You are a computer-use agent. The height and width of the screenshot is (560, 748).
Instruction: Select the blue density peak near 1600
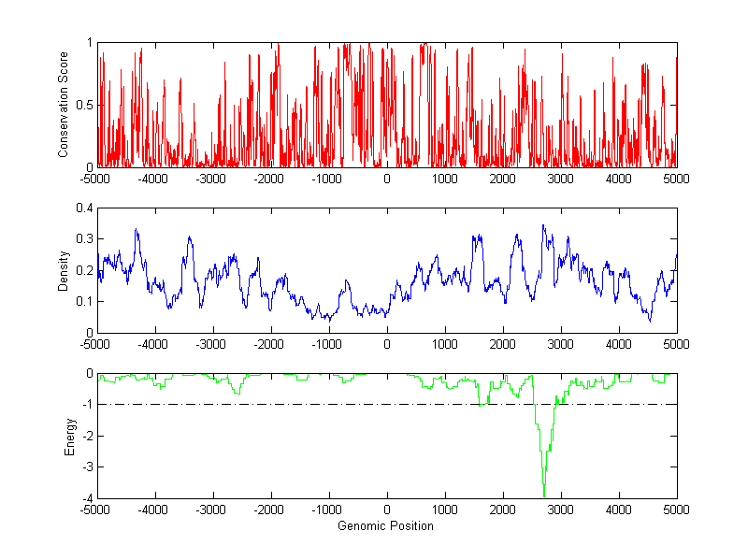coord(478,237)
